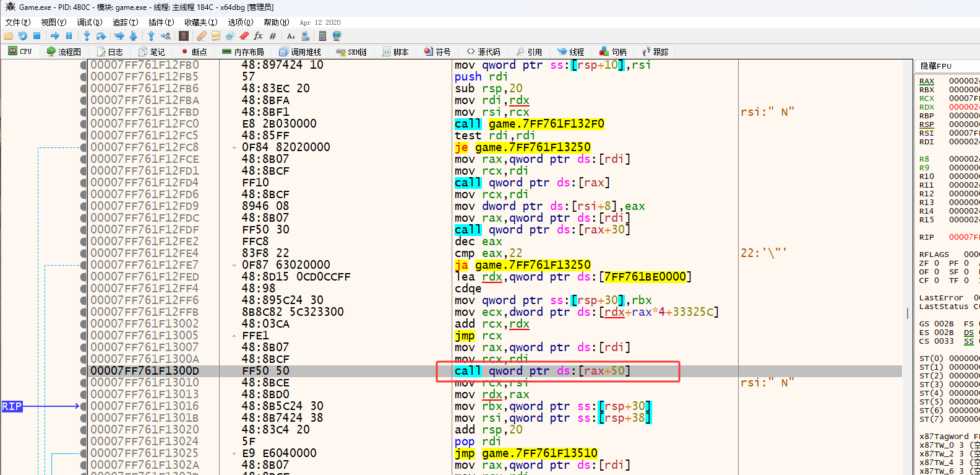Toggle breakpoint dot at address 00007FF761F12FC8
This screenshot has height=475, width=980.
click(84, 147)
